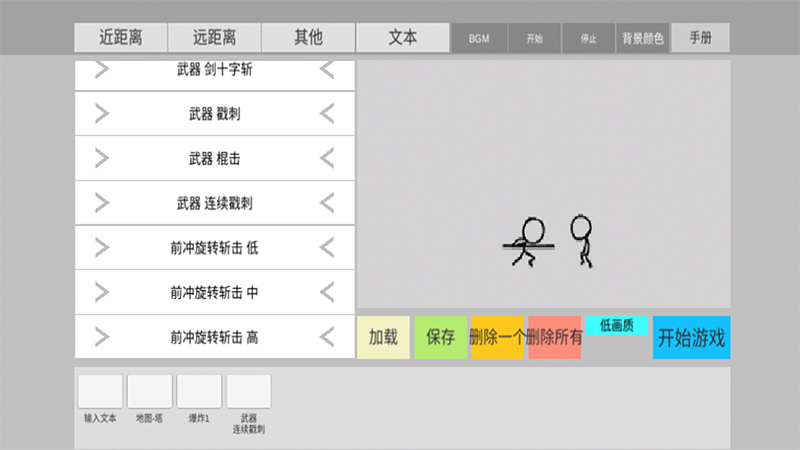Image resolution: width=800 pixels, height=450 pixels.
Task: Toggle the BGM music button
Action: (478, 39)
